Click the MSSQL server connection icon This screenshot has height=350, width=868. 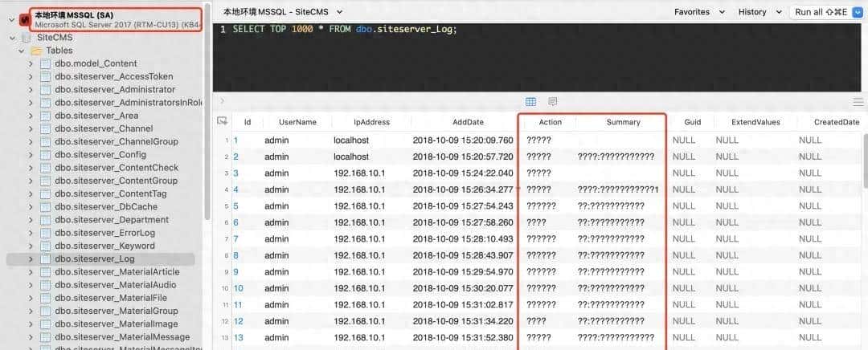point(25,20)
